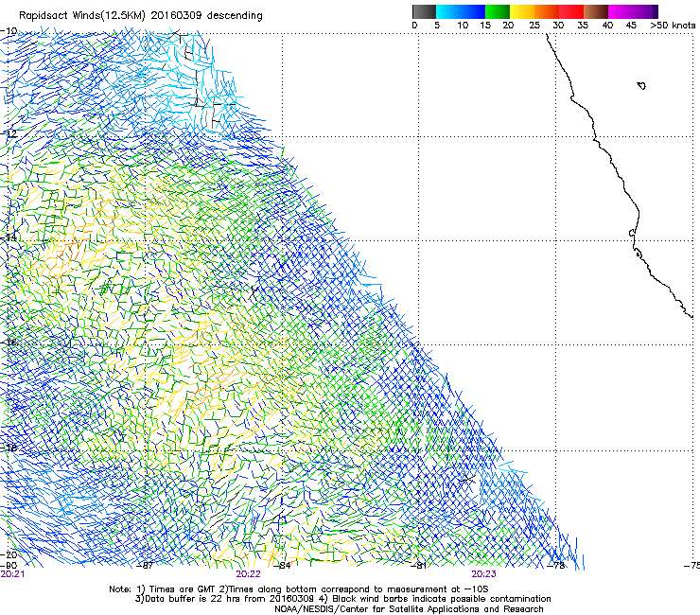
Task: Click the 'NOAA/NESDIS/Center for Satellite Applications and Research' credit
Action: point(409,609)
